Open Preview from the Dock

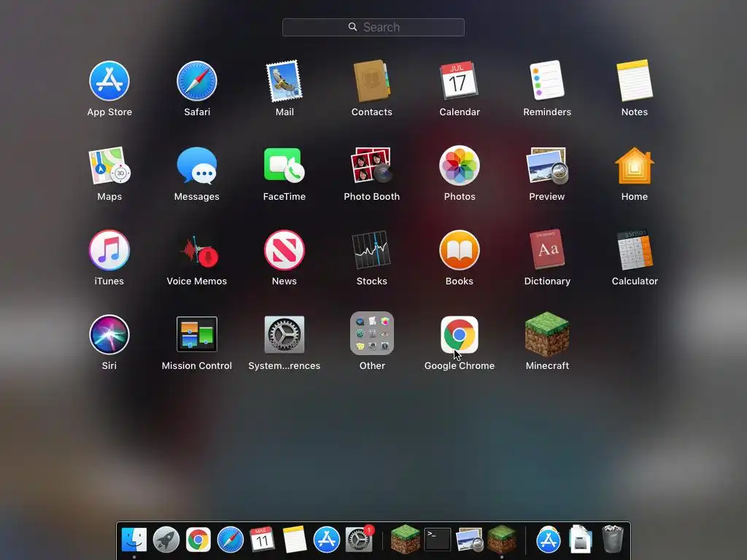pyautogui.click(x=469, y=540)
